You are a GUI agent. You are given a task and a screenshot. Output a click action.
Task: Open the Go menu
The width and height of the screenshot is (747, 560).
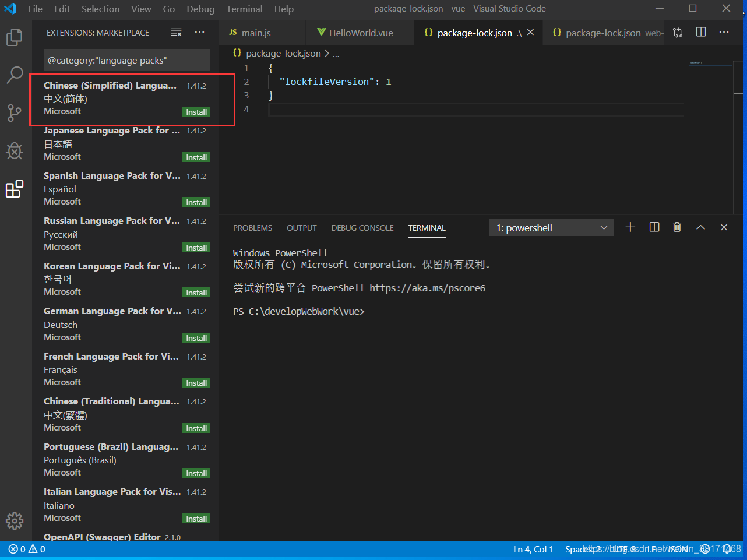tap(169, 9)
